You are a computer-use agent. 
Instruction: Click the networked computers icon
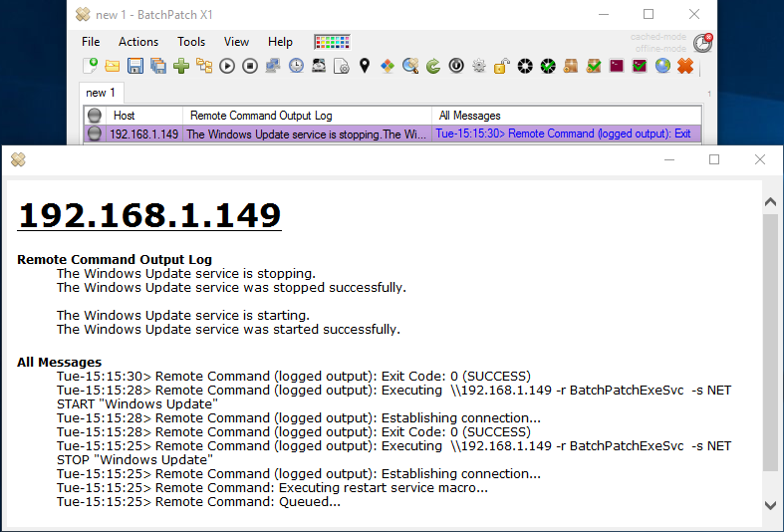click(273, 66)
